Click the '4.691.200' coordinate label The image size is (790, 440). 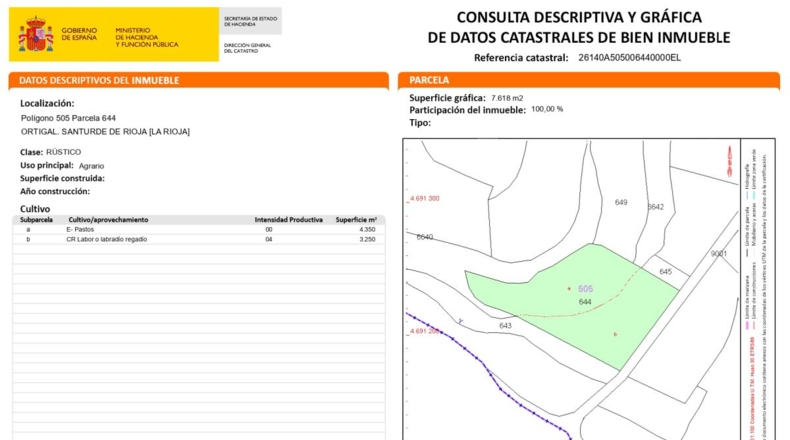click(424, 331)
